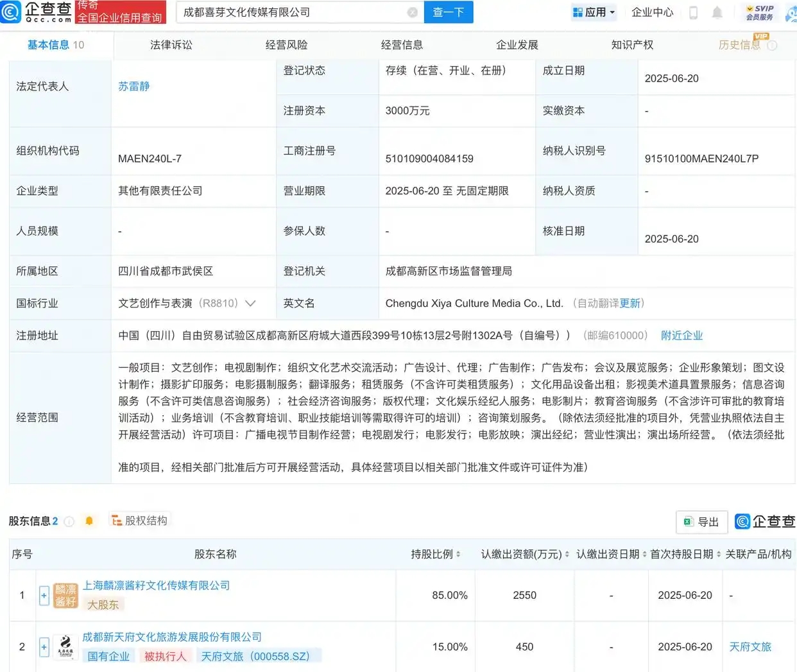The height and width of the screenshot is (672, 797).
Task: Click the 天府文旅 related product link
Action: 750,647
